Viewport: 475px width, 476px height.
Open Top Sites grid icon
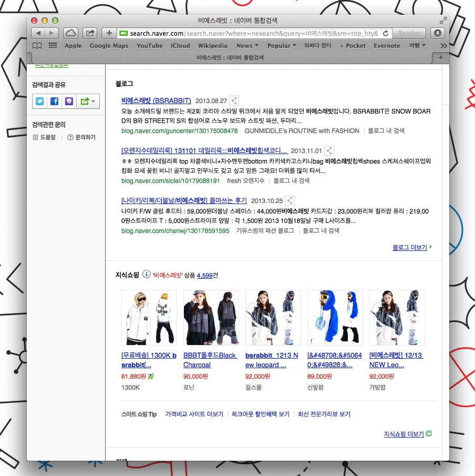pyautogui.click(x=53, y=46)
